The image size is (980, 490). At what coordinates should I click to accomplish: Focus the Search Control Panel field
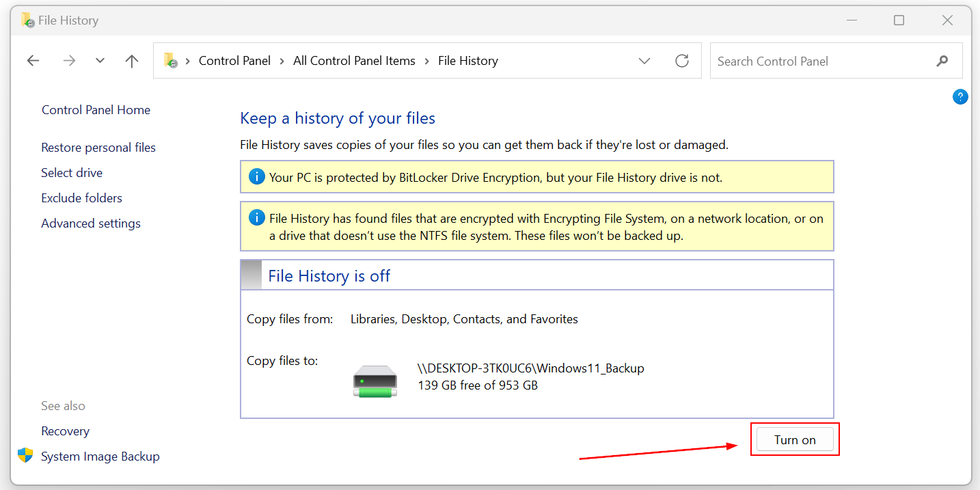point(836,61)
